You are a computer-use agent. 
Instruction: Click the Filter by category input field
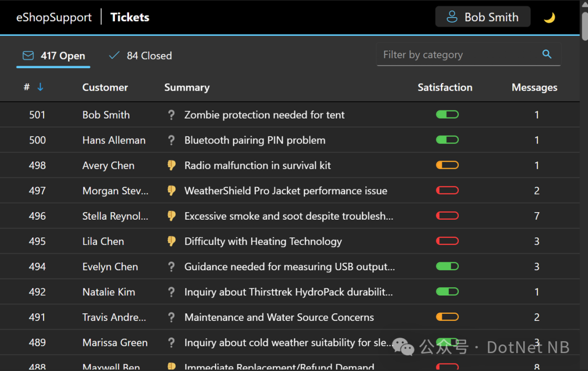click(457, 54)
